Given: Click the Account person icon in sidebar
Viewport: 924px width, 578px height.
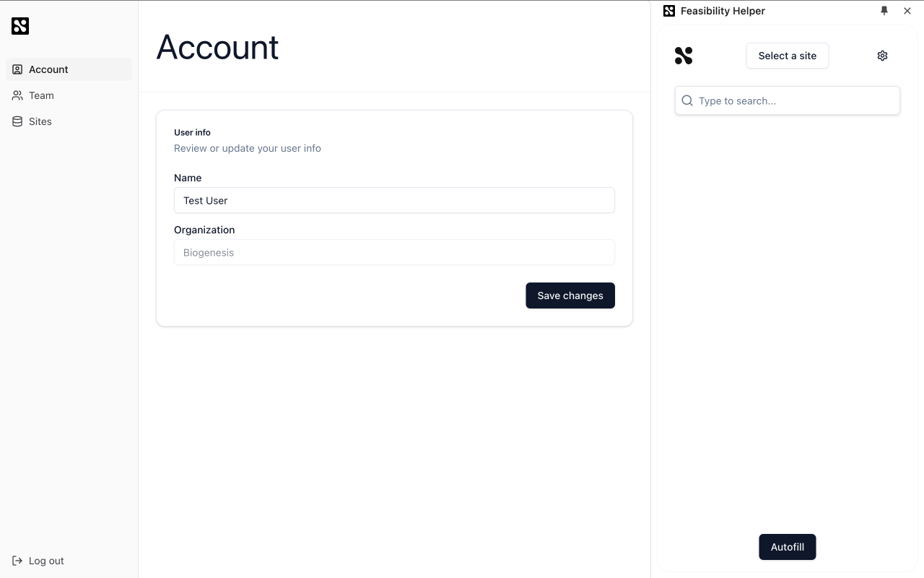Looking at the screenshot, I should pyautogui.click(x=17, y=69).
